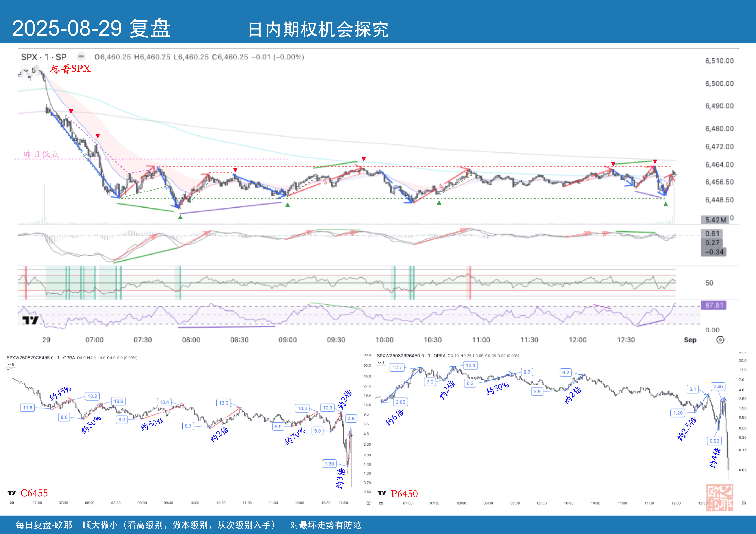Click the TradingView logo beside red C6455 label
This screenshot has height=534, width=756.
coord(11,492)
